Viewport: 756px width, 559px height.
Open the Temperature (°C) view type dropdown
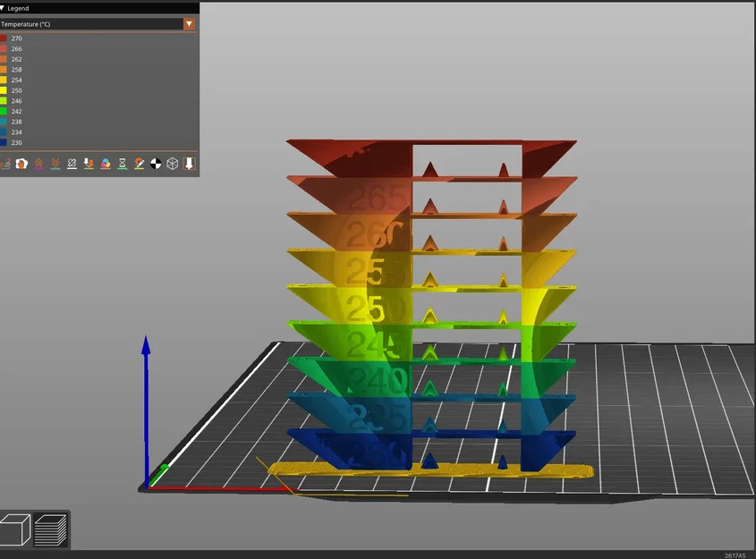click(x=189, y=24)
